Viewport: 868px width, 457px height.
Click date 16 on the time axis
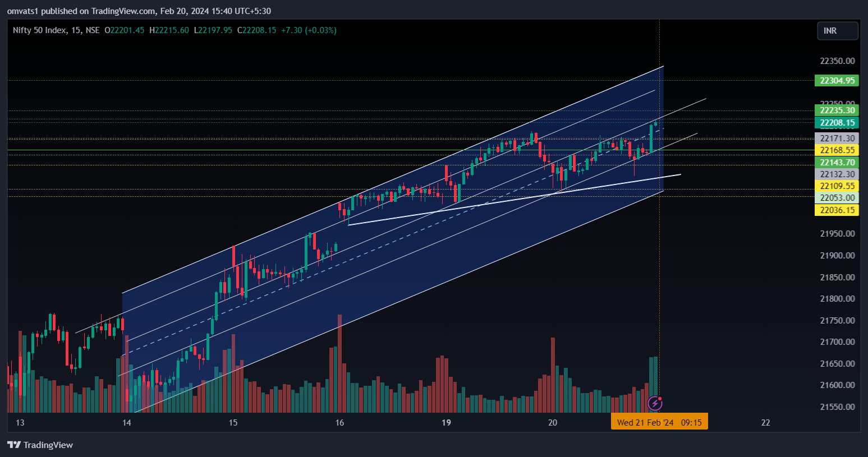pos(340,423)
